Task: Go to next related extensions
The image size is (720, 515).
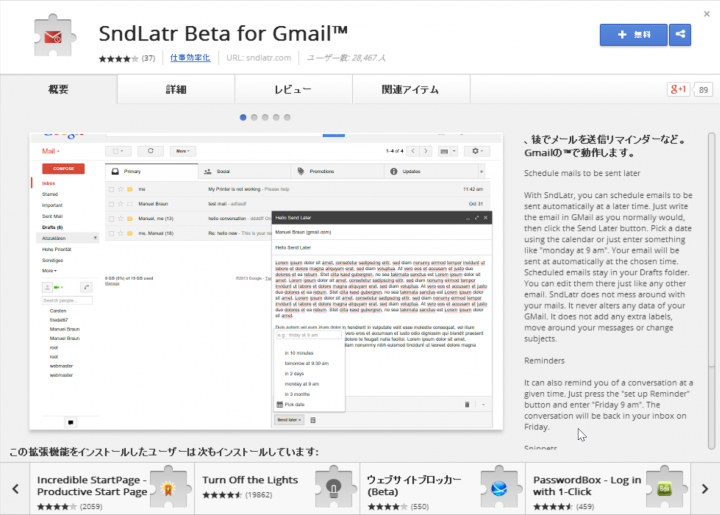Action: coord(705,489)
